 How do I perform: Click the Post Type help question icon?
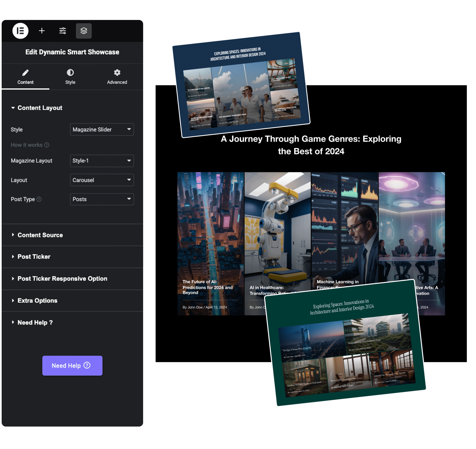(39, 199)
